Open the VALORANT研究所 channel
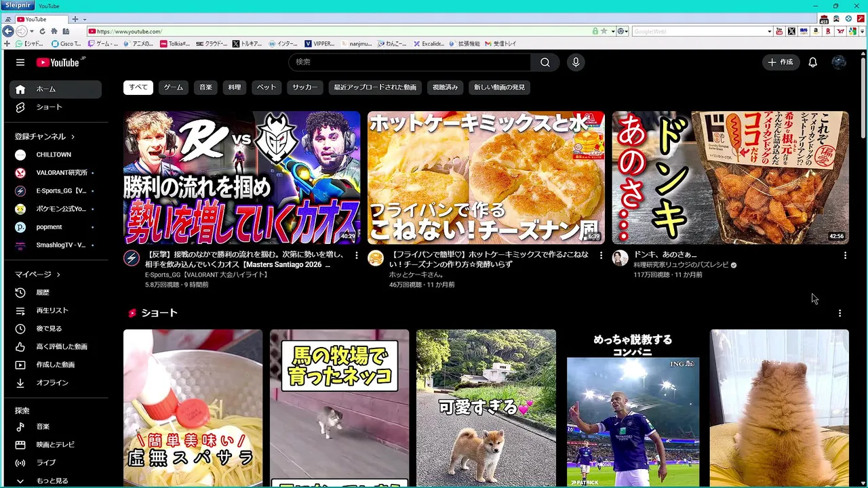Image resolution: width=868 pixels, height=488 pixels. (x=56, y=173)
